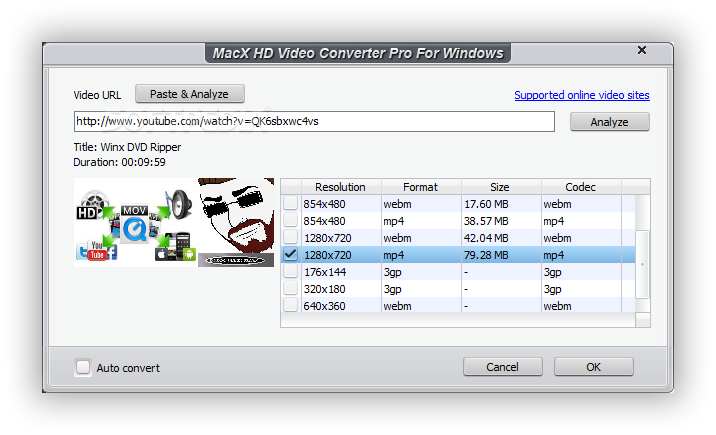Uncheck the 1280x720 mp4 79.28 MB row
716x435 pixels.
click(x=290, y=254)
